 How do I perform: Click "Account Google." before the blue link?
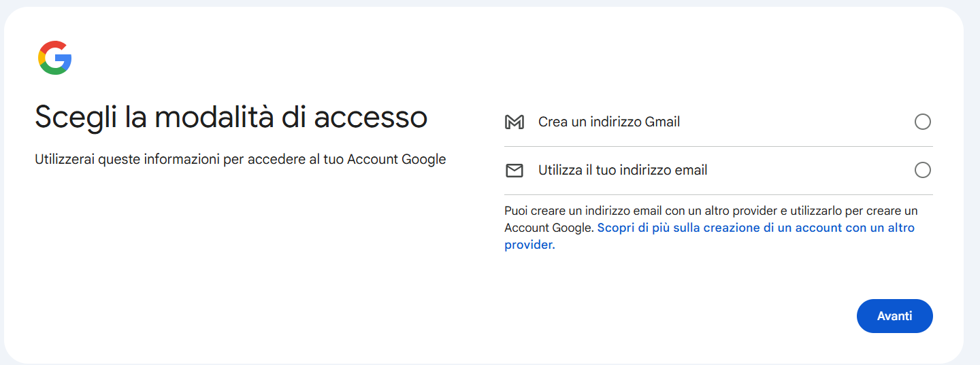(549, 228)
